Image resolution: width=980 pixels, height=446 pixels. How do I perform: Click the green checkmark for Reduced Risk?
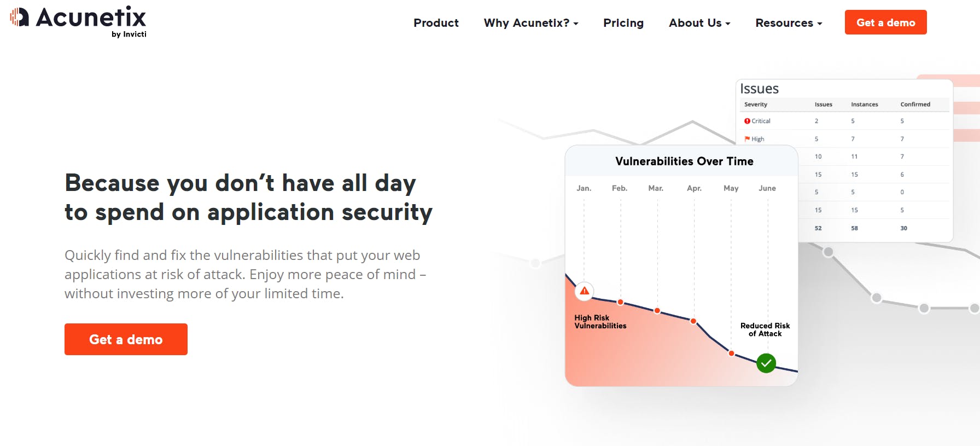coord(766,362)
